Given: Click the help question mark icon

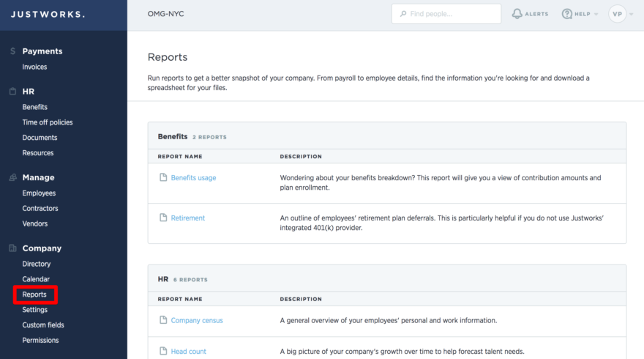Looking at the screenshot, I should pyautogui.click(x=566, y=14).
